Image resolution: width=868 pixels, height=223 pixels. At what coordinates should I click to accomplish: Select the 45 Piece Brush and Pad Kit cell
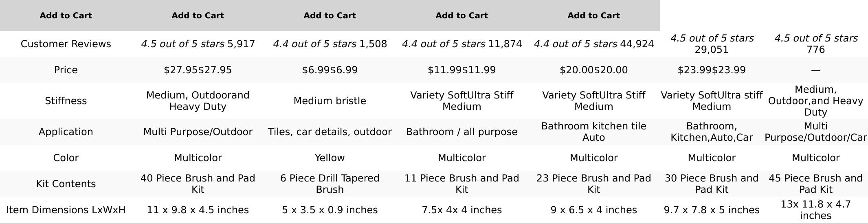815,184
